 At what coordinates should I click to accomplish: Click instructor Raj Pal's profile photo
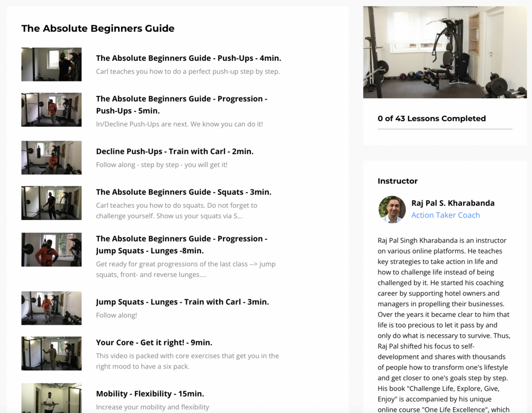[392, 209]
